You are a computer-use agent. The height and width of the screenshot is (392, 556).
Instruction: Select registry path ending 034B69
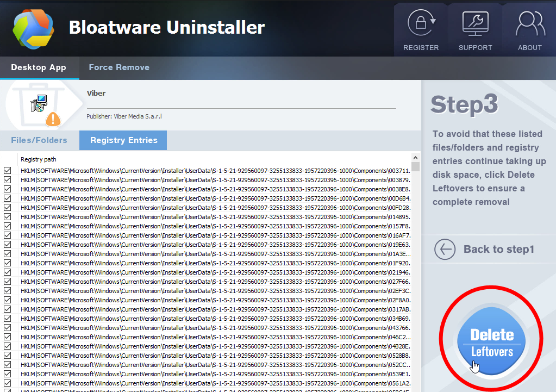coord(215,319)
